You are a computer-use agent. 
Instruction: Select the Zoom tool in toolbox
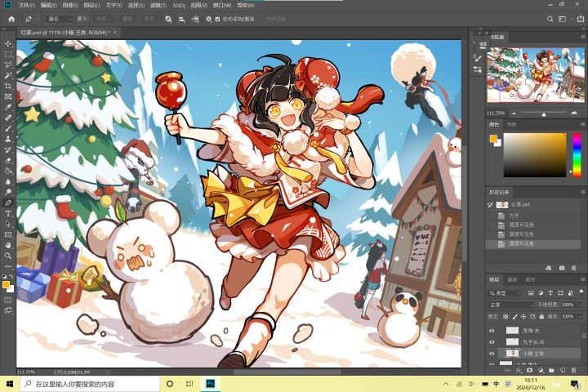pyautogui.click(x=8, y=256)
